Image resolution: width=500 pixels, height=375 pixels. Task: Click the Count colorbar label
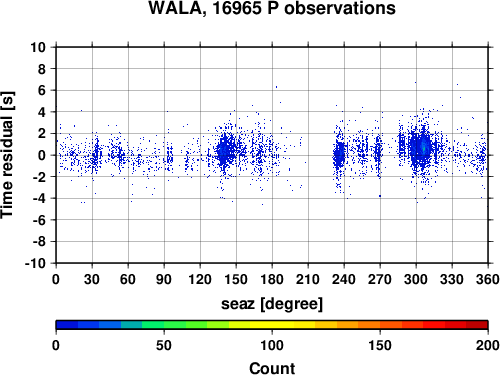[x=272, y=368]
